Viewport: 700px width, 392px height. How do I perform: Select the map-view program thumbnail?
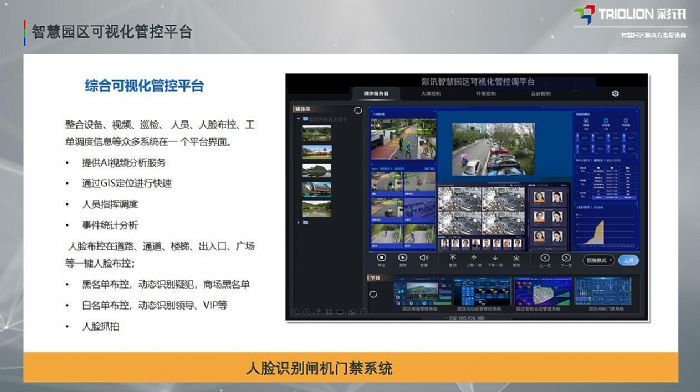coord(543,291)
